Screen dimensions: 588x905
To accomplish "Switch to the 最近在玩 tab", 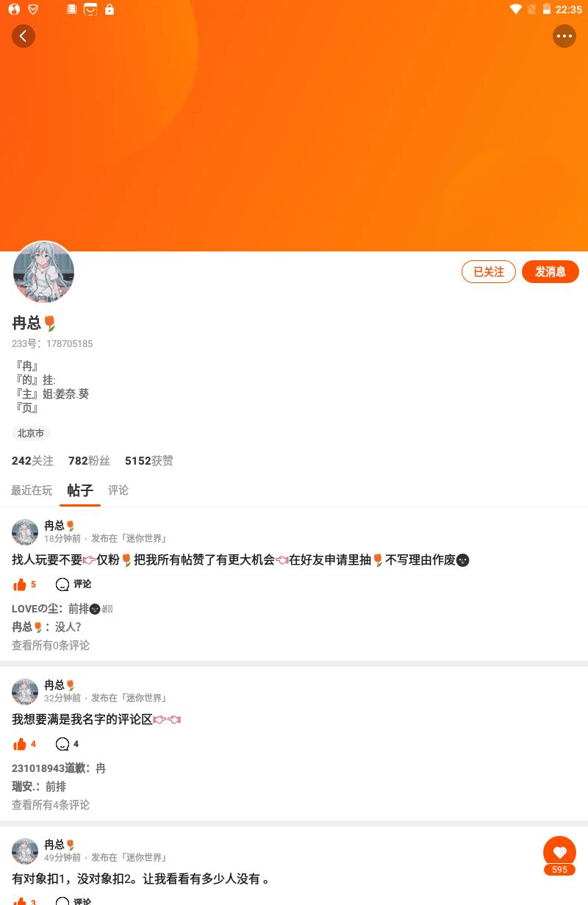I will 32,490.
